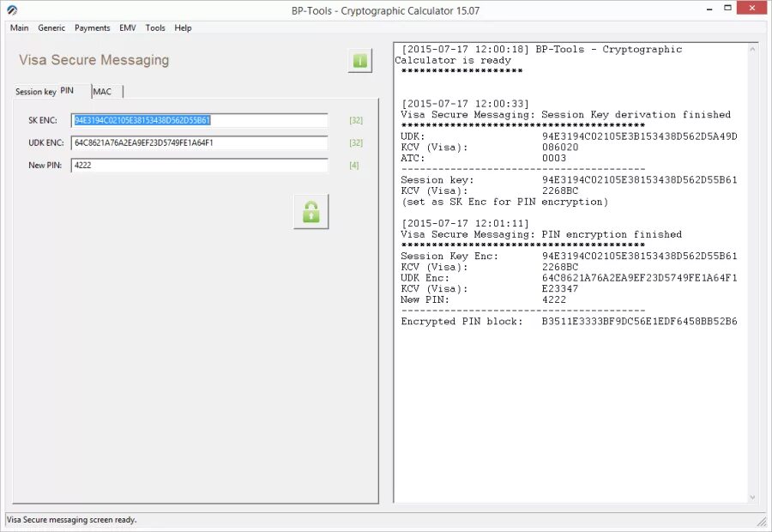Click the green padlock encrypt button
This screenshot has height=532, width=772.
tap(311, 212)
